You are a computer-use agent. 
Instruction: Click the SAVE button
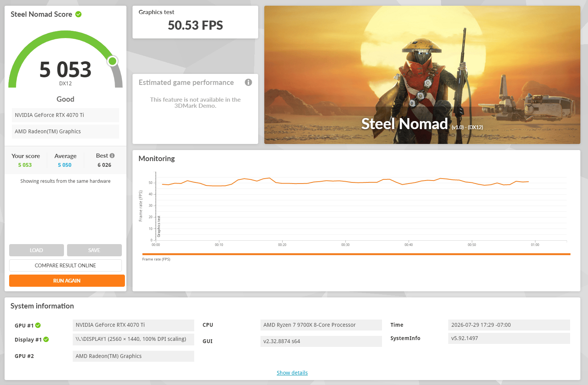point(94,250)
